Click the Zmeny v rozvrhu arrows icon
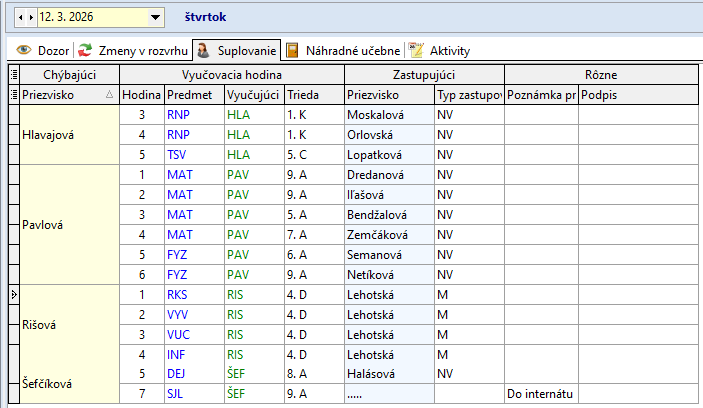The height and width of the screenshot is (408, 703). click(x=86, y=50)
